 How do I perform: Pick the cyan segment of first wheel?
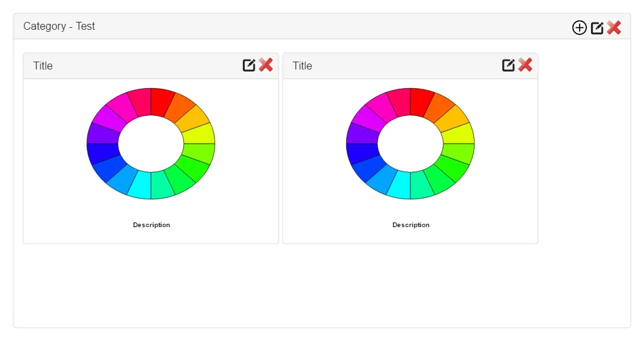coord(140,185)
